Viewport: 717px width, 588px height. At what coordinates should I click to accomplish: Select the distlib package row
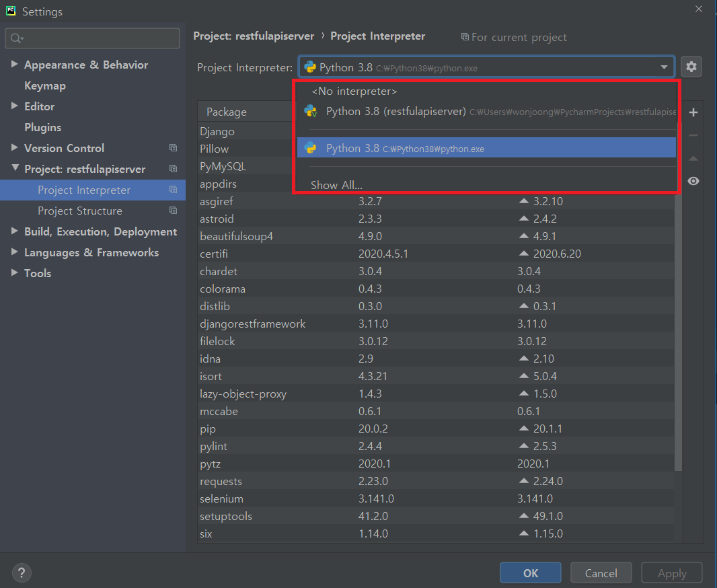(x=437, y=306)
